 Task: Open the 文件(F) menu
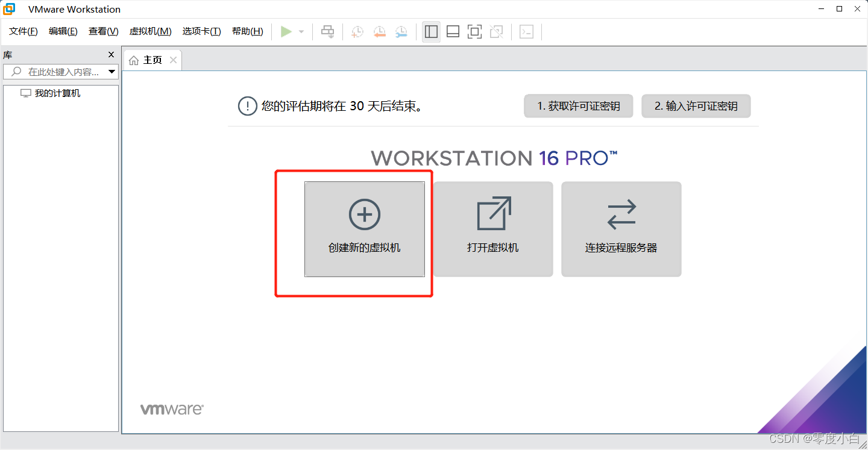[x=24, y=31]
